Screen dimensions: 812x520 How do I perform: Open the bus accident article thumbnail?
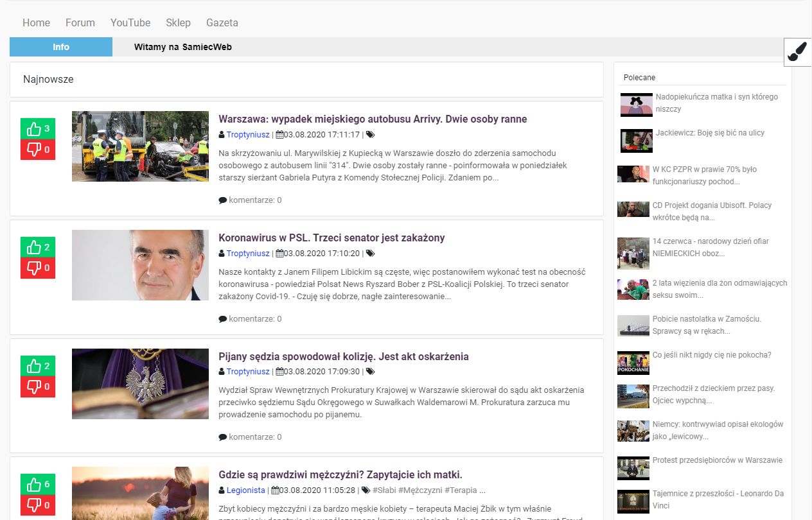[x=140, y=146]
